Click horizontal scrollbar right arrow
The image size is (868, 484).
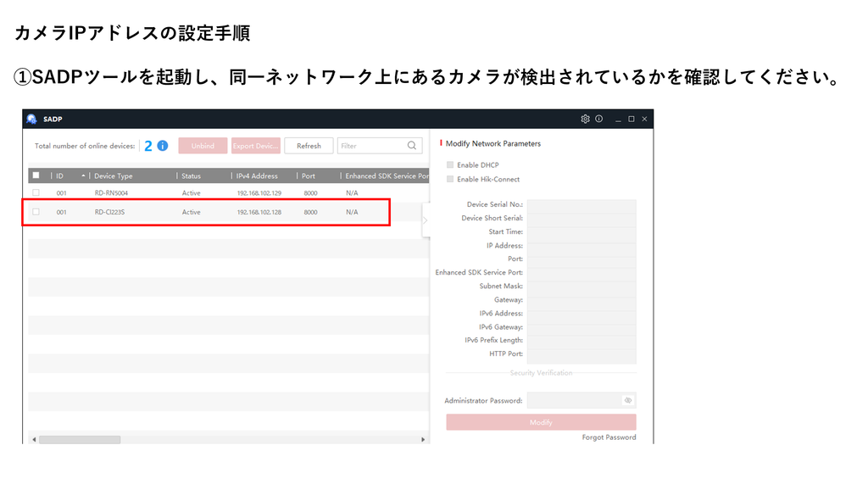pos(423,440)
